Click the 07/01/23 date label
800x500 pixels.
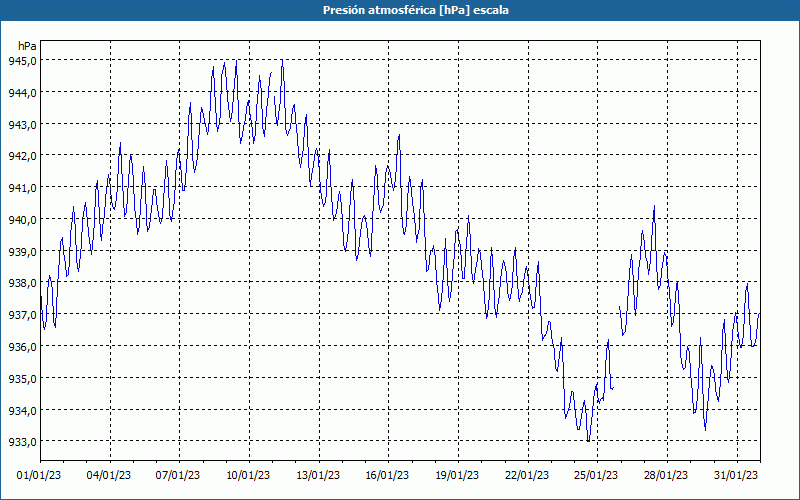[178, 476]
